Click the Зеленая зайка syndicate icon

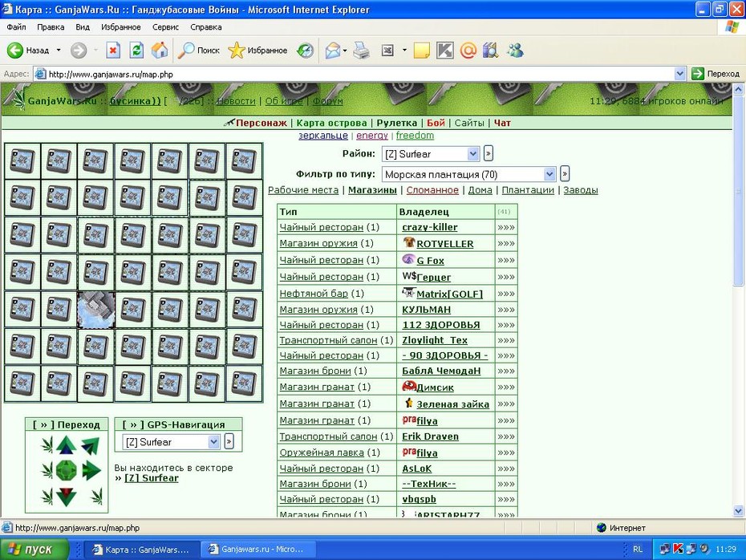click(x=408, y=403)
